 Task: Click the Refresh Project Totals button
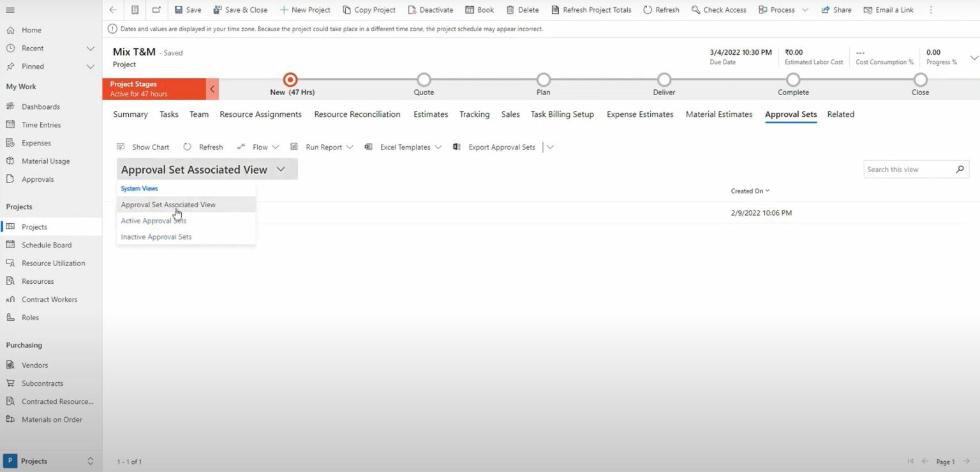pos(591,10)
